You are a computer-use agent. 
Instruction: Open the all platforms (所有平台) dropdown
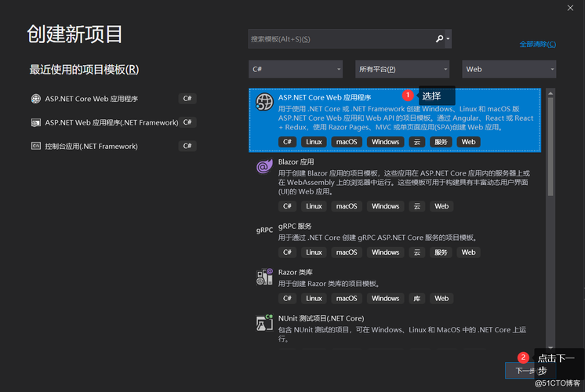pos(402,69)
